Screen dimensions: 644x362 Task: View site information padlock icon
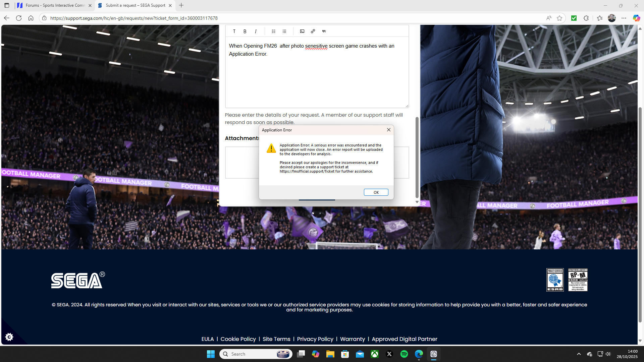[44, 18]
